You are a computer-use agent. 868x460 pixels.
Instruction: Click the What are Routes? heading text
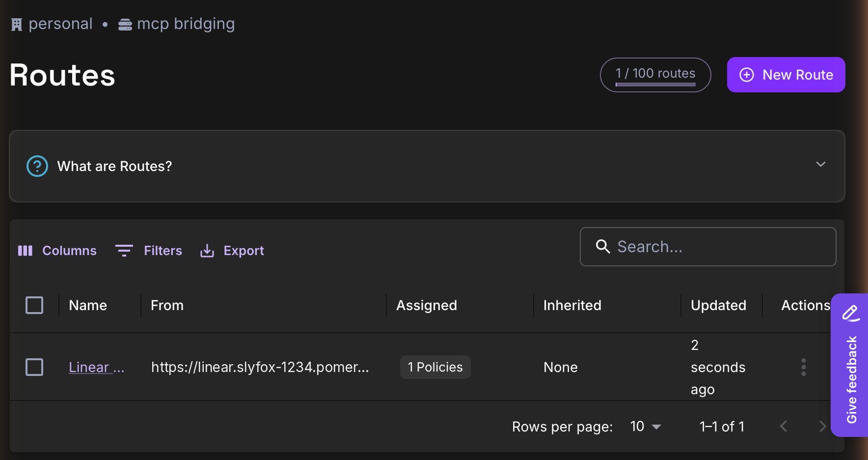pyautogui.click(x=114, y=166)
